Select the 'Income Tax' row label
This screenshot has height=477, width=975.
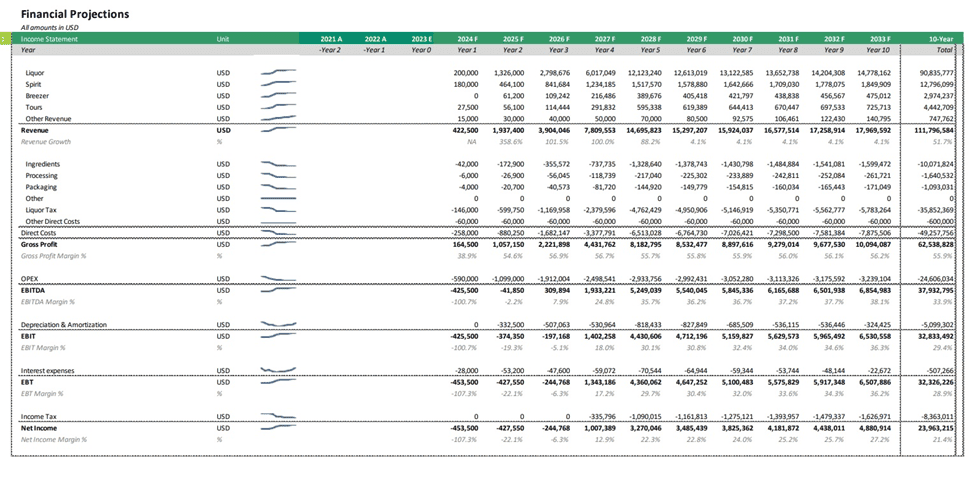pos(39,416)
